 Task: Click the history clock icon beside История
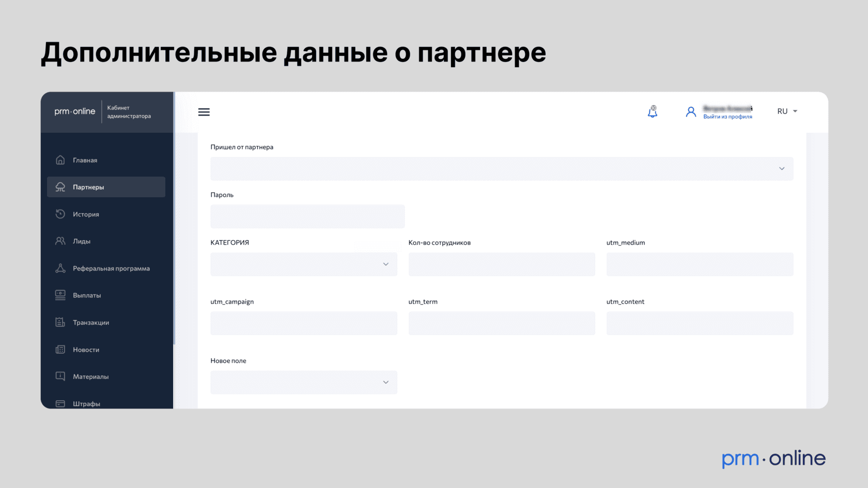[60, 214]
